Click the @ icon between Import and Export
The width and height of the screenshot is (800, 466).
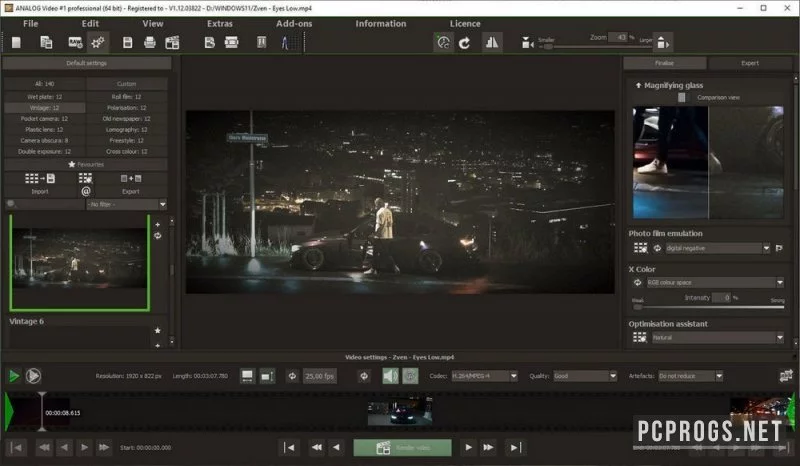[x=86, y=191]
